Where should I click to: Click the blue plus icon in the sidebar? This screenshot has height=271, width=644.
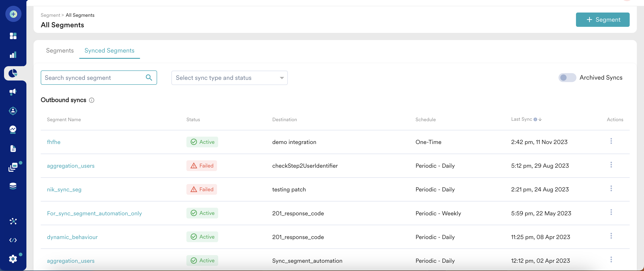(13, 14)
